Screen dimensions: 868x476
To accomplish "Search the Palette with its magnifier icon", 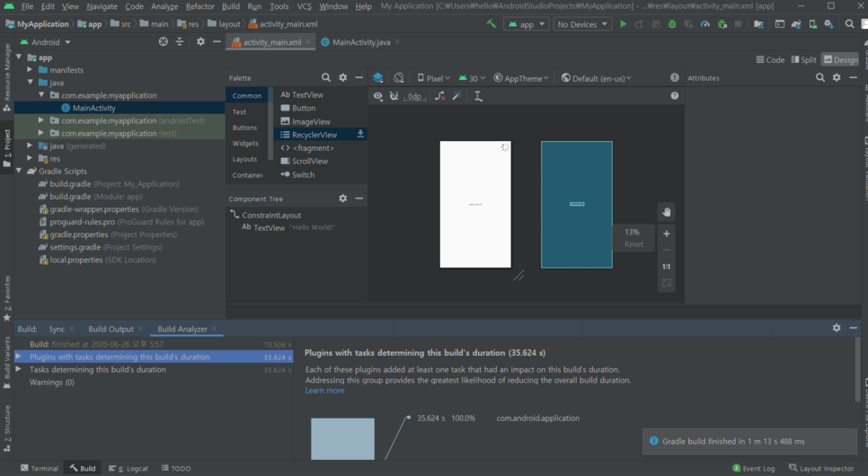I will (x=326, y=77).
